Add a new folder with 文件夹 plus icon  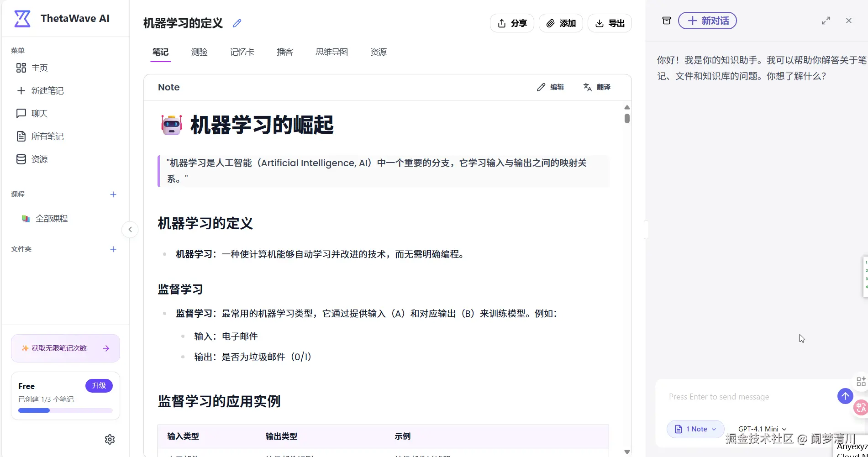point(113,249)
